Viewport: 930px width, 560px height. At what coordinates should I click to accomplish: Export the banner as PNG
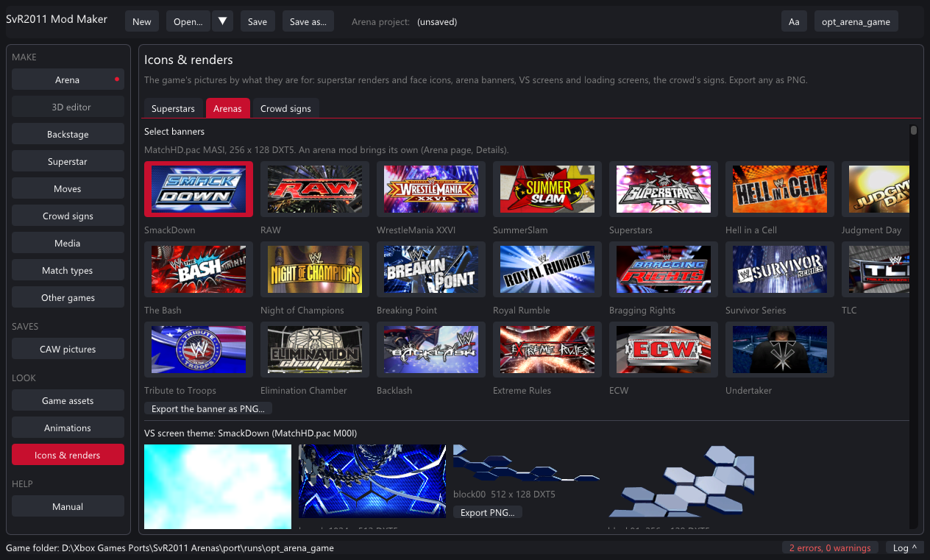(208, 408)
